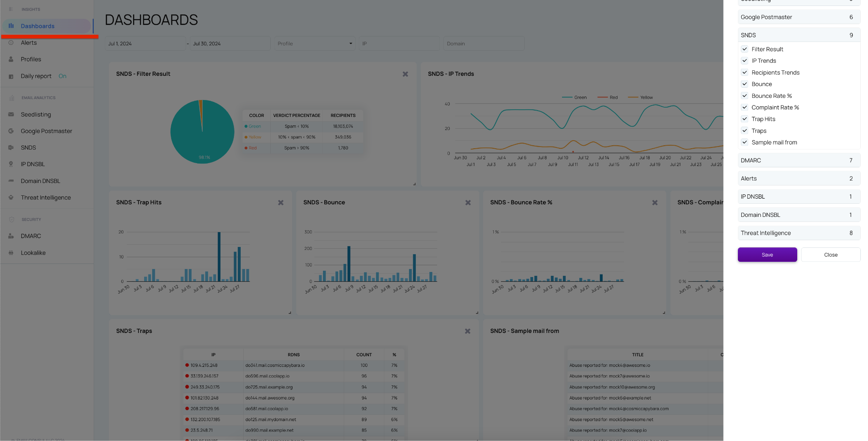Click the Email Analytics section icon

[x=11, y=98]
